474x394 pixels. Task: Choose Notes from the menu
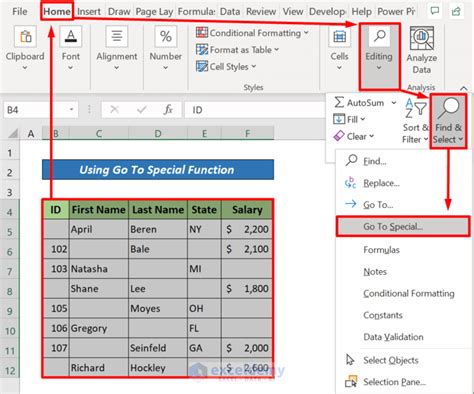point(375,271)
